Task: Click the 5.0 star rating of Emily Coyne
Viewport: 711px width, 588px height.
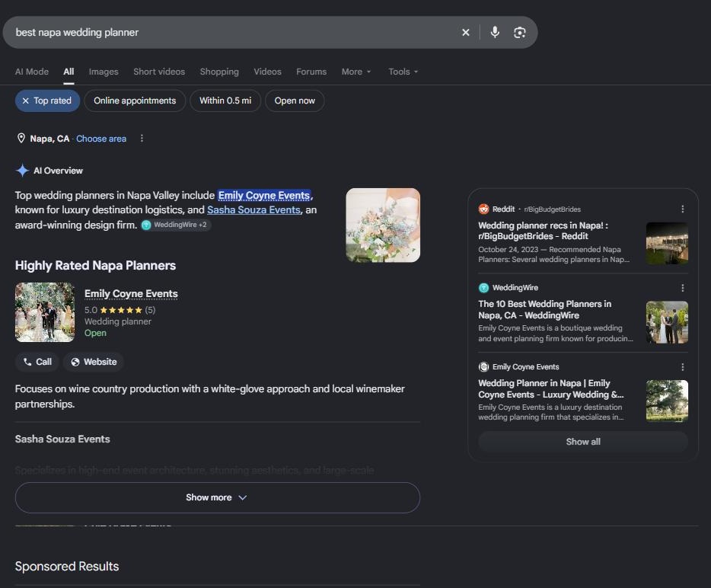Action: [120, 310]
